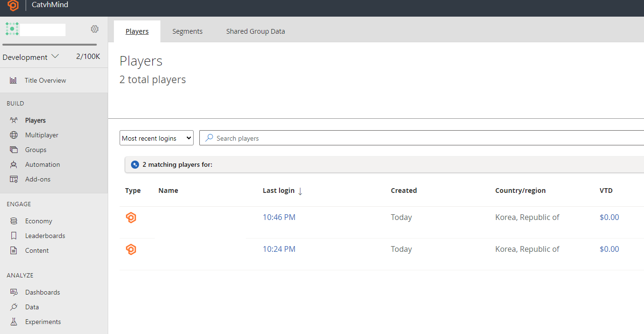
Task: Click PlayFab type icon for 10:24 PM player
Action: [x=131, y=249]
